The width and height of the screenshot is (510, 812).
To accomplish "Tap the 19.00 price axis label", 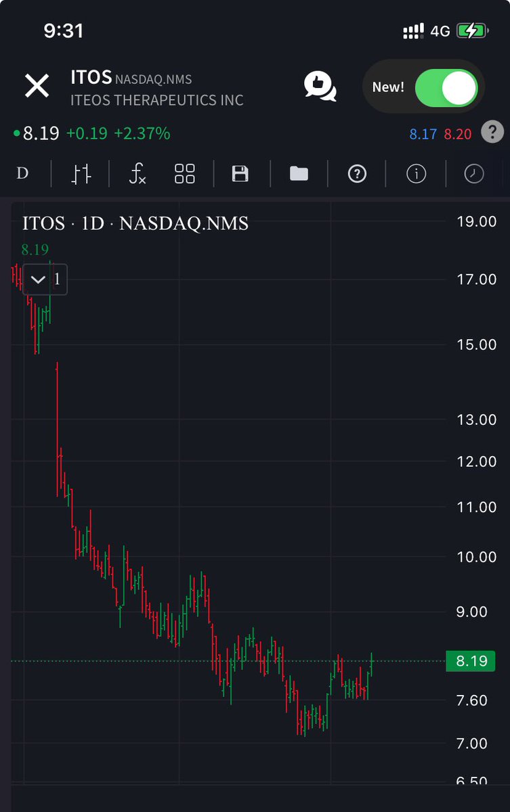I will pos(475,222).
